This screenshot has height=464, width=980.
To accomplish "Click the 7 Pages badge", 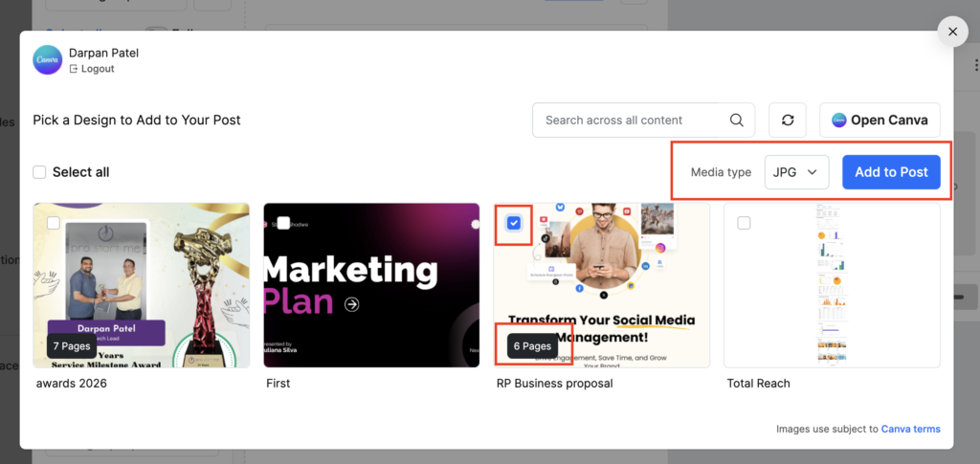I will pos(72,346).
